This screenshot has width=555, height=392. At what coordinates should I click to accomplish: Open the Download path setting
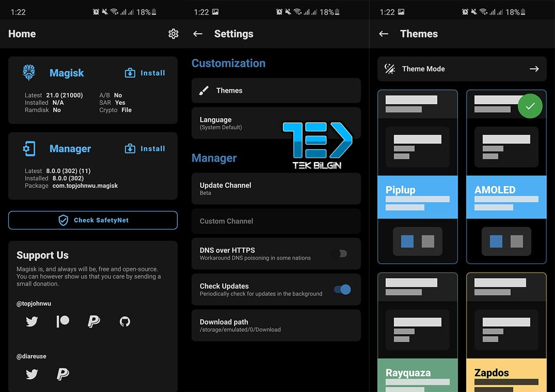pos(276,325)
